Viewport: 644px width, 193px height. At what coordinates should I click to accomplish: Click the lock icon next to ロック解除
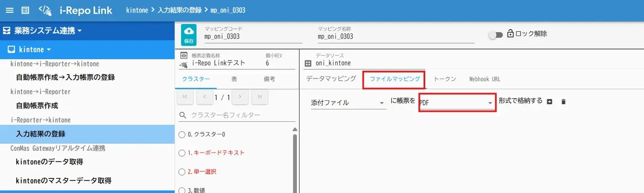coord(511,33)
